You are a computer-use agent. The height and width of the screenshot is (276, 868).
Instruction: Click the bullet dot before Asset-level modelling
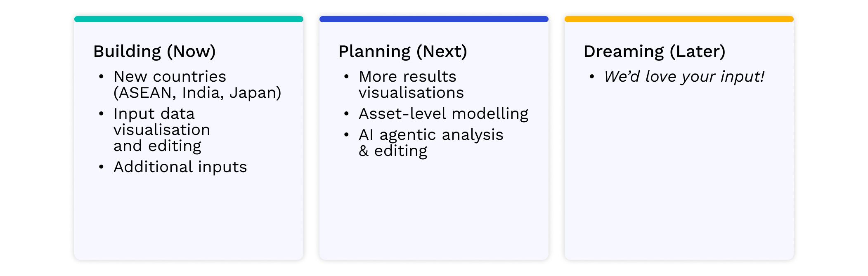(x=346, y=114)
